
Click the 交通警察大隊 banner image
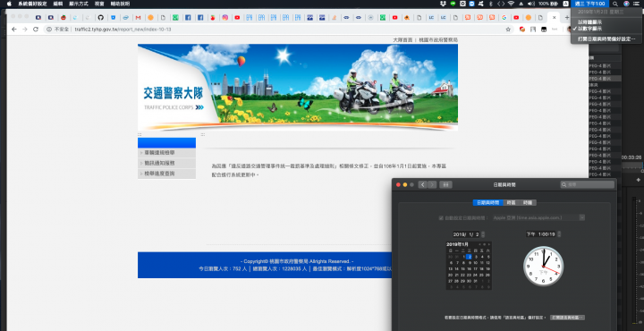[x=298, y=87]
